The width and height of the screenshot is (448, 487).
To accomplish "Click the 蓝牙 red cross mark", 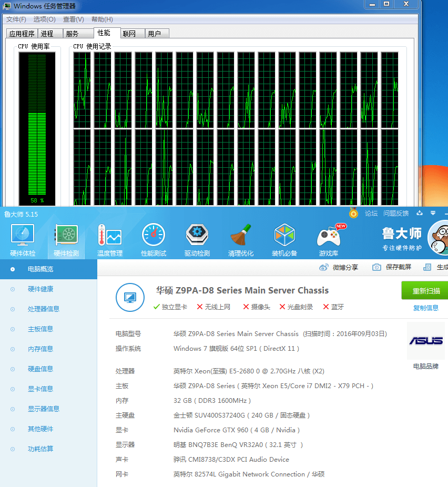I will click(x=326, y=307).
